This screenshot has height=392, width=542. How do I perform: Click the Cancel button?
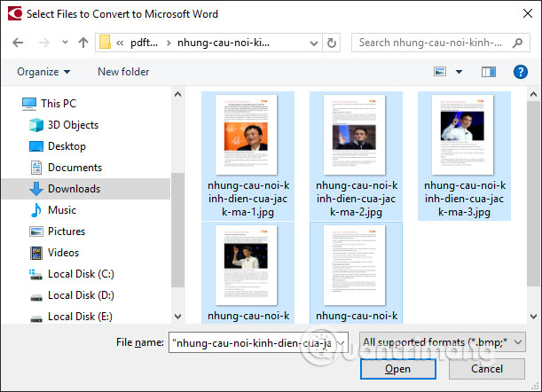487,369
